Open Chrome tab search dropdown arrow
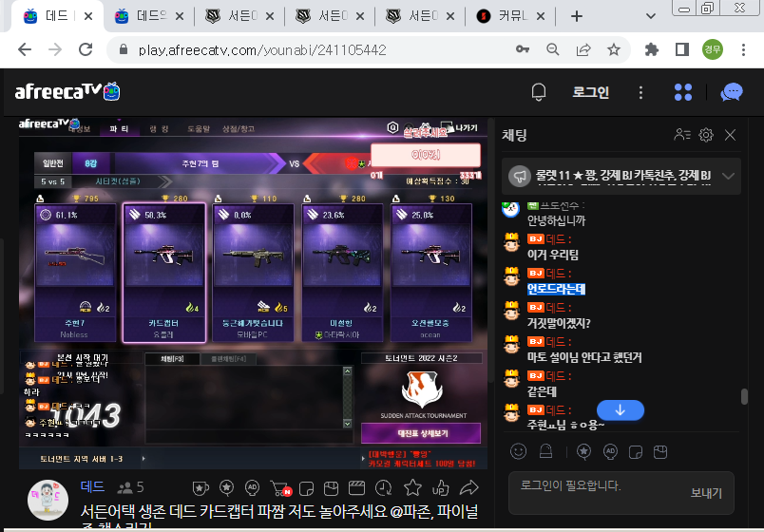764x532 pixels. (651, 16)
